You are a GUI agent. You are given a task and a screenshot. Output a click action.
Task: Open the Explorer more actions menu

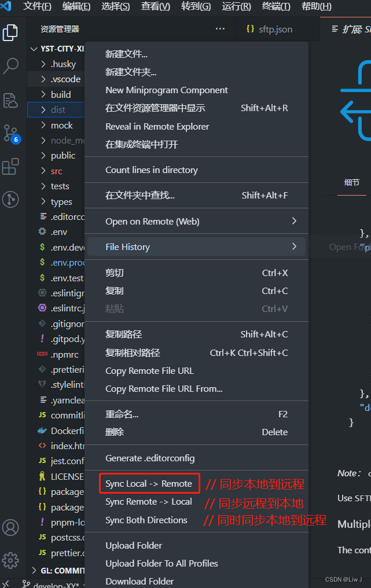[x=219, y=28]
